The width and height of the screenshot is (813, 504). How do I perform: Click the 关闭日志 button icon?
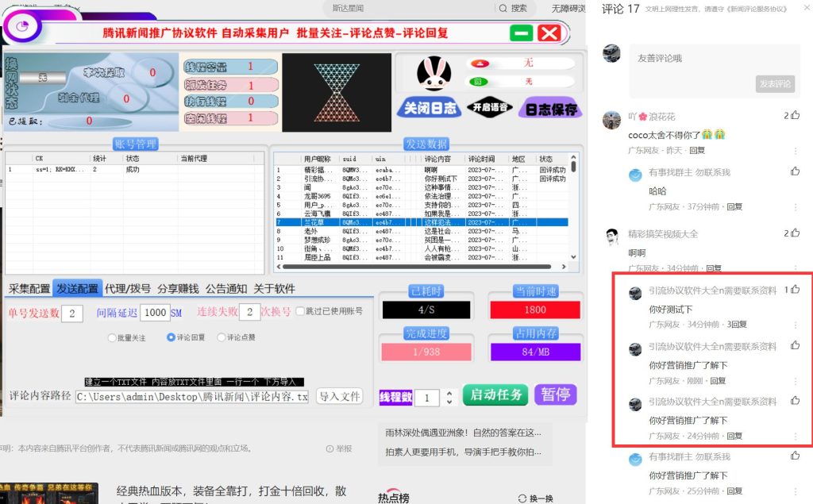point(429,109)
